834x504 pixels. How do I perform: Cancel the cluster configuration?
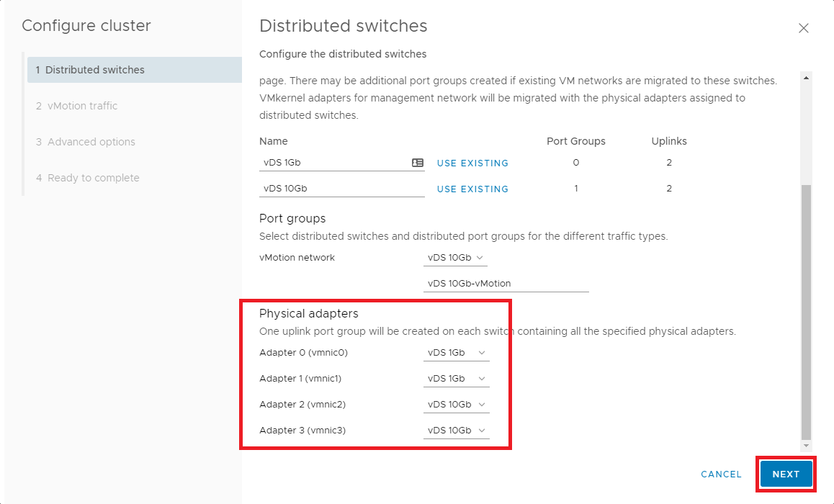[x=721, y=474]
